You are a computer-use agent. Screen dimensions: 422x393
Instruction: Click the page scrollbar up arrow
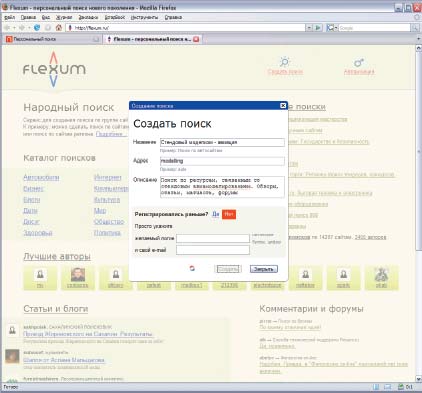click(x=419, y=48)
